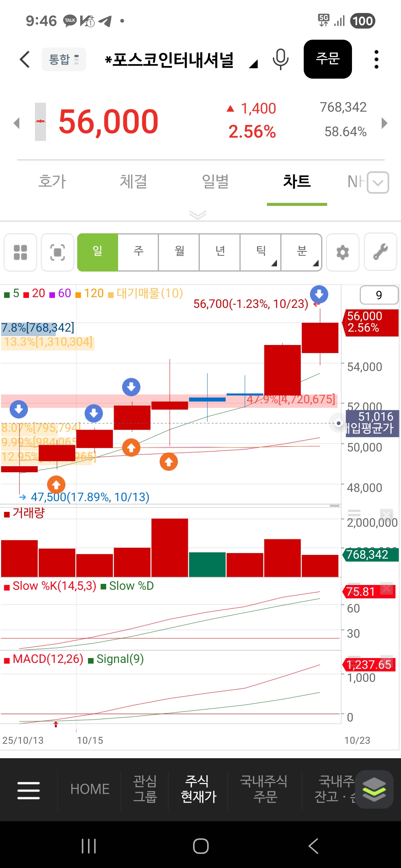Switch to the 호가 tab
Image resolution: width=401 pixels, height=868 pixels.
pyautogui.click(x=52, y=182)
